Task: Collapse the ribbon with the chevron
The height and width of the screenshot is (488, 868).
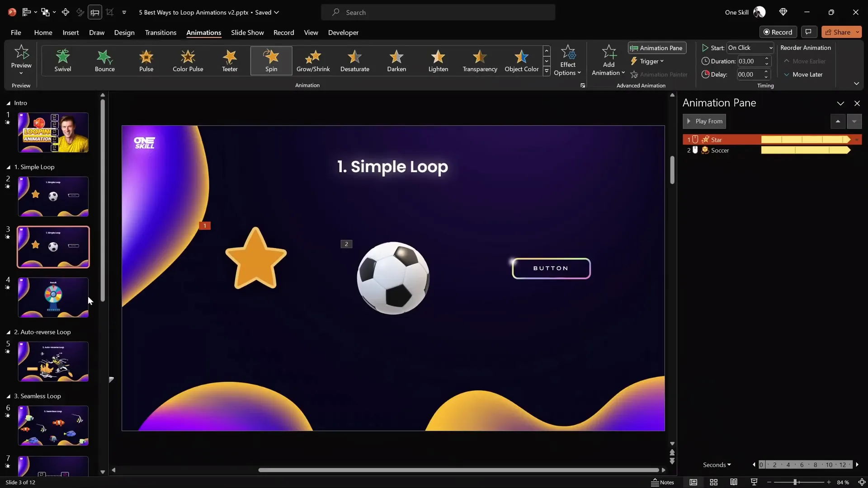Action: coord(856,84)
